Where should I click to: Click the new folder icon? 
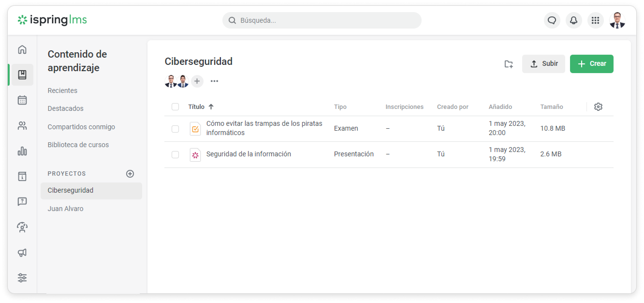(508, 64)
